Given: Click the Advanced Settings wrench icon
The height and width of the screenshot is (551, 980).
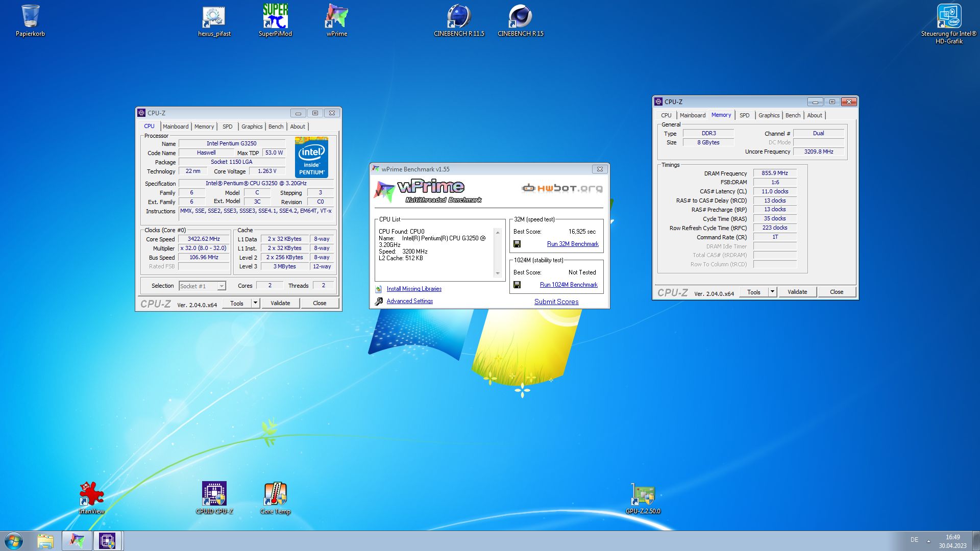Looking at the screenshot, I should (x=379, y=302).
